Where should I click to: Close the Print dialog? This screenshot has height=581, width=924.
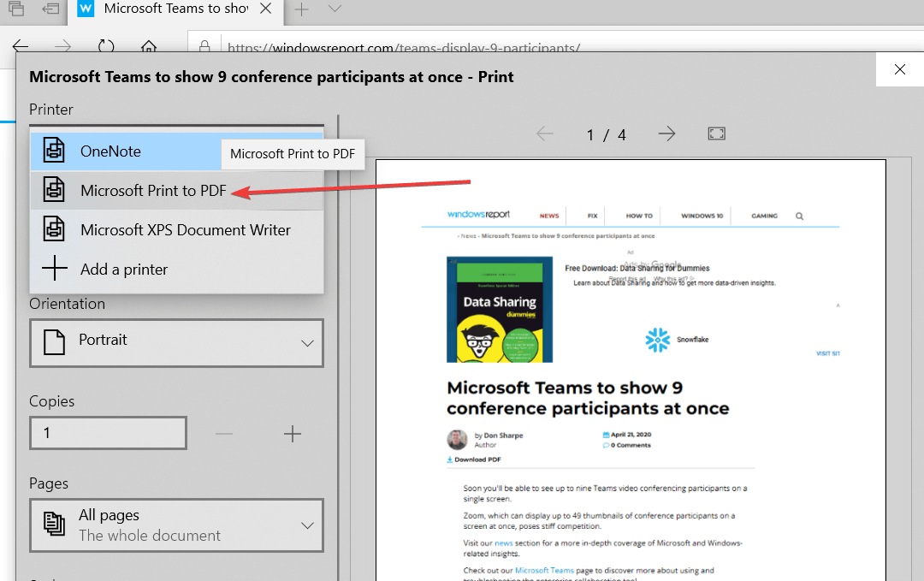tap(900, 69)
